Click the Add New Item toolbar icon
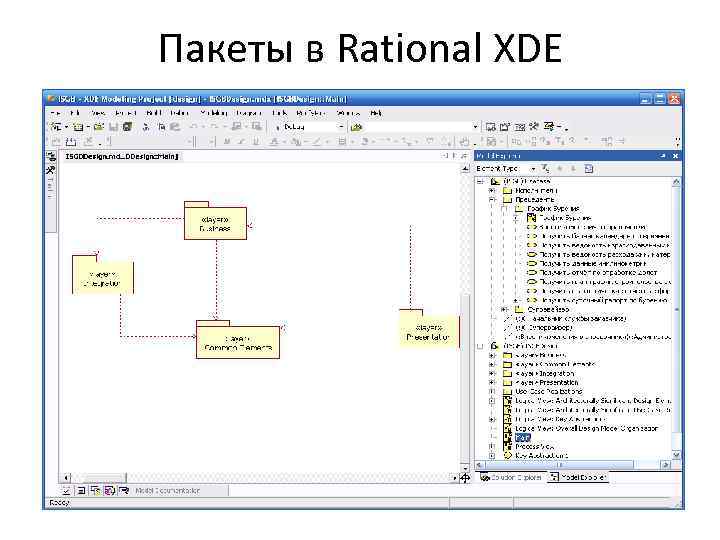 pos(78,127)
